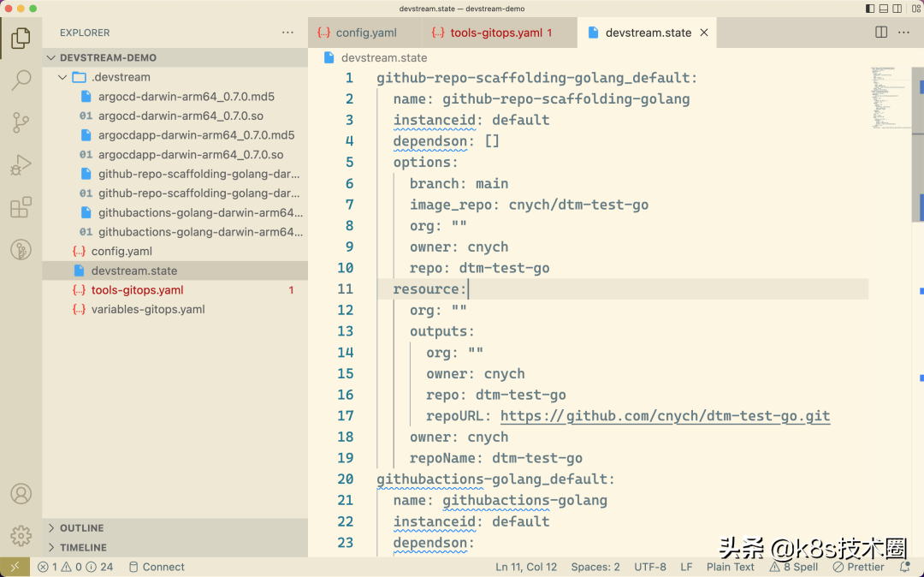Screen dimensions: 924x577
Task: Open Explorer views and more actions menu
Action: tap(287, 33)
